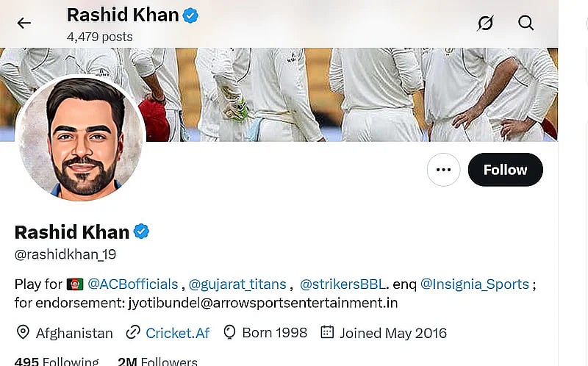View the 495 Following list

click(57, 362)
